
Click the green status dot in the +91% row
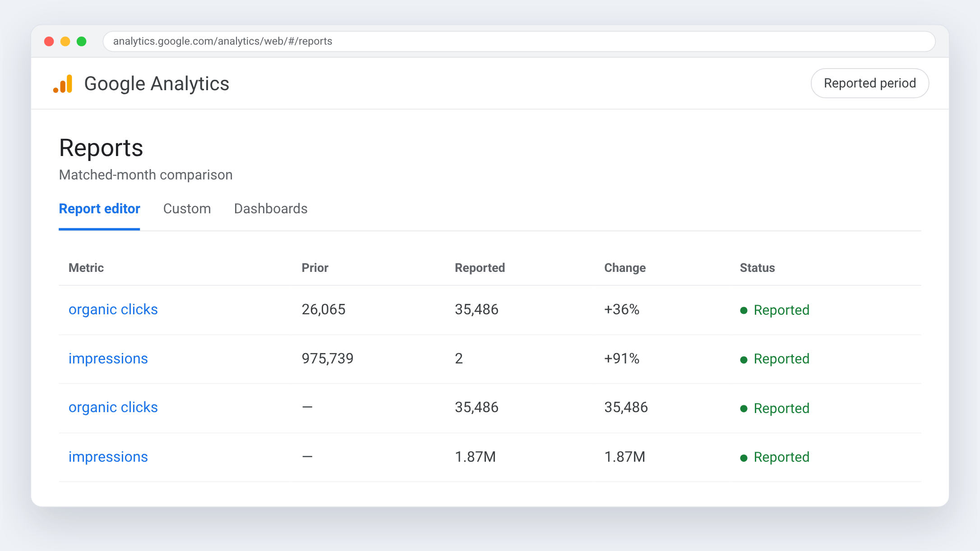744,360
